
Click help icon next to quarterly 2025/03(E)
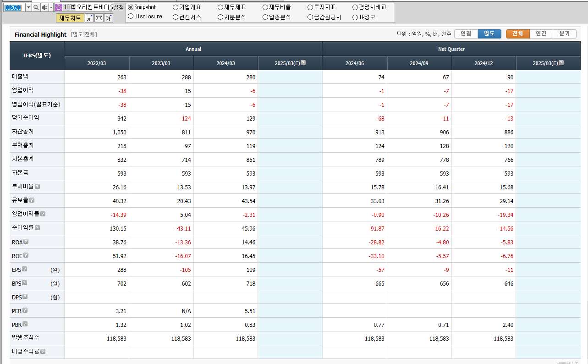click(x=561, y=63)
